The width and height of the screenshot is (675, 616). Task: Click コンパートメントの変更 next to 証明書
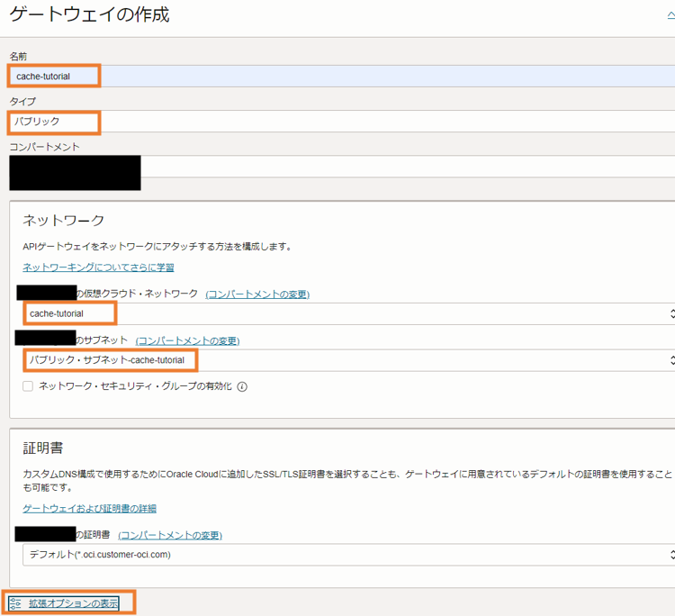[170, 535]
